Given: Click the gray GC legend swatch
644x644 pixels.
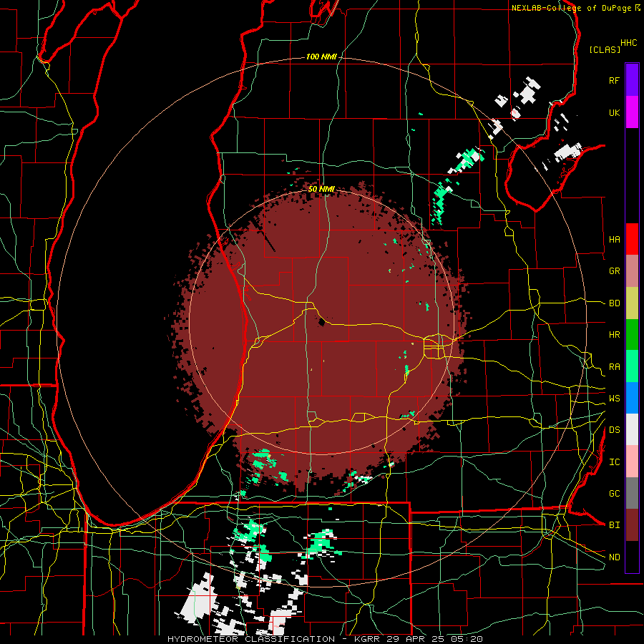Looking at the screenshot, I should 632,493.
